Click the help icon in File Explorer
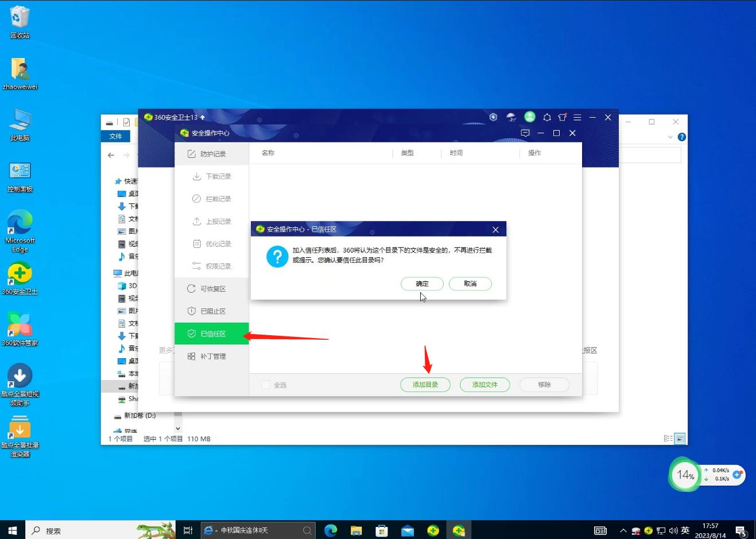Image resolution: width=756 pixels, height=539 pixels. click(x=681, y=137)
